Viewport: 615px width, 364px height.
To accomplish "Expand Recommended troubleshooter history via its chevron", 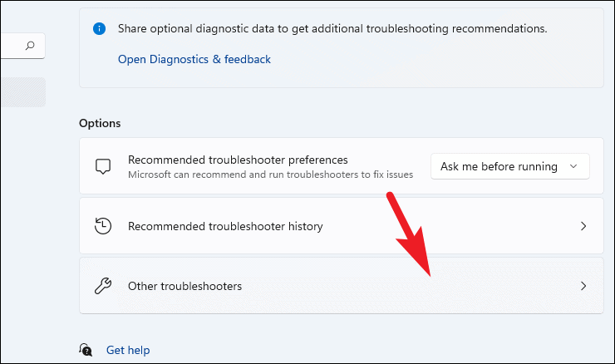I will click(583, 226).
